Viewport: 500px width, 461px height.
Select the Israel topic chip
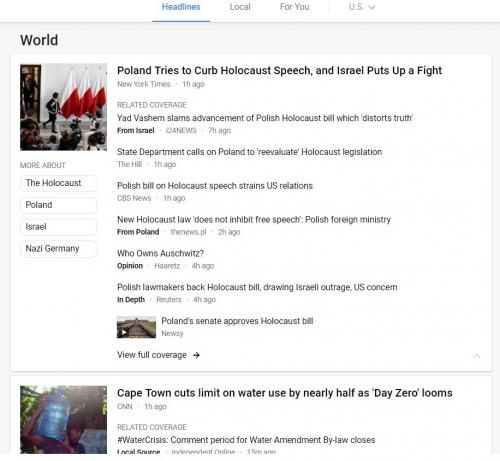pos(58,227)
